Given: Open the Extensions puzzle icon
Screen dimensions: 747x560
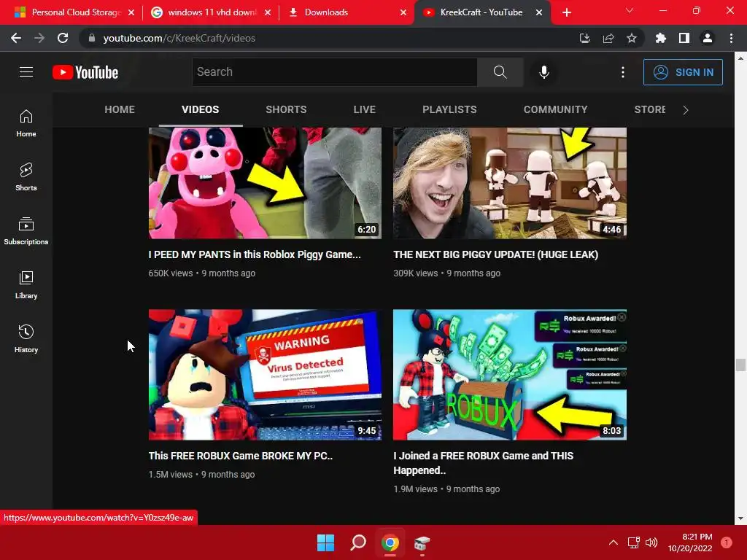Looking at the screenshot, I should pos(660,38).
